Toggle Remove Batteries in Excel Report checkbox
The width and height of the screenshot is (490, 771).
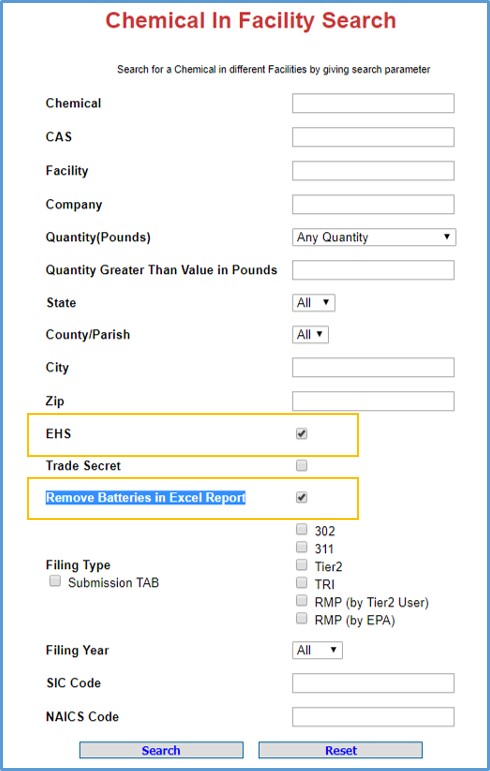[x=301, y=497]
